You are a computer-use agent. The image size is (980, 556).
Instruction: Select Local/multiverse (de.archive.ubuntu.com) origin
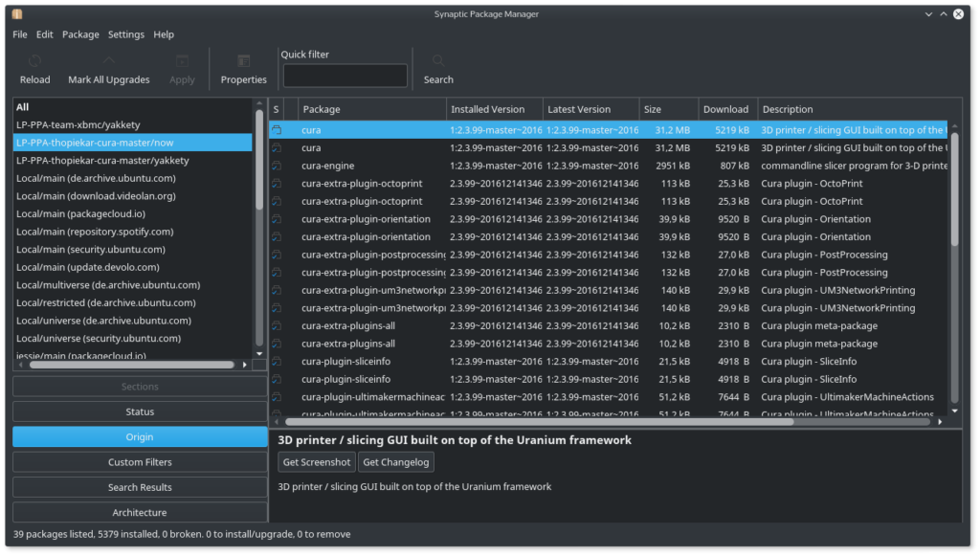click(x=132, y=285)
